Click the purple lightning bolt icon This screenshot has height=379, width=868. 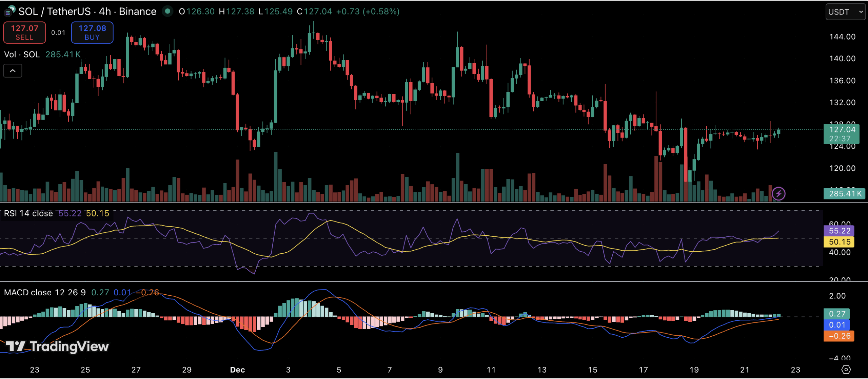point(778,194)
